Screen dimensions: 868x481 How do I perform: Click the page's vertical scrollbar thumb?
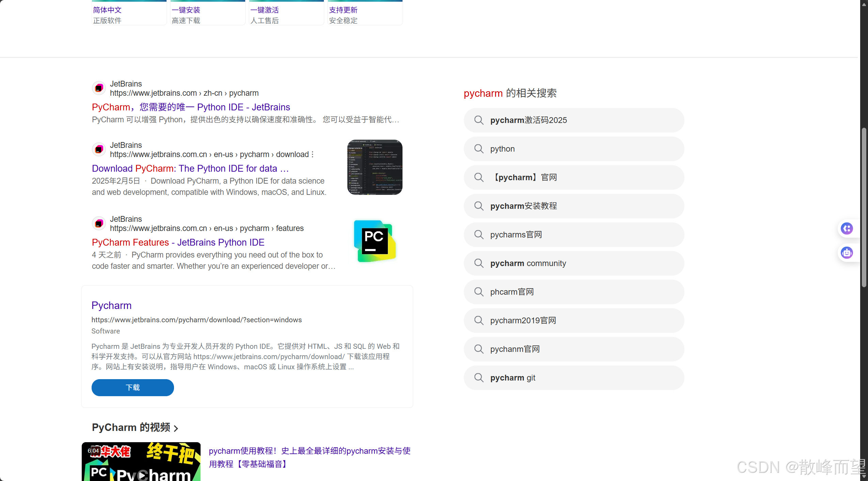[x=864, y=208]
